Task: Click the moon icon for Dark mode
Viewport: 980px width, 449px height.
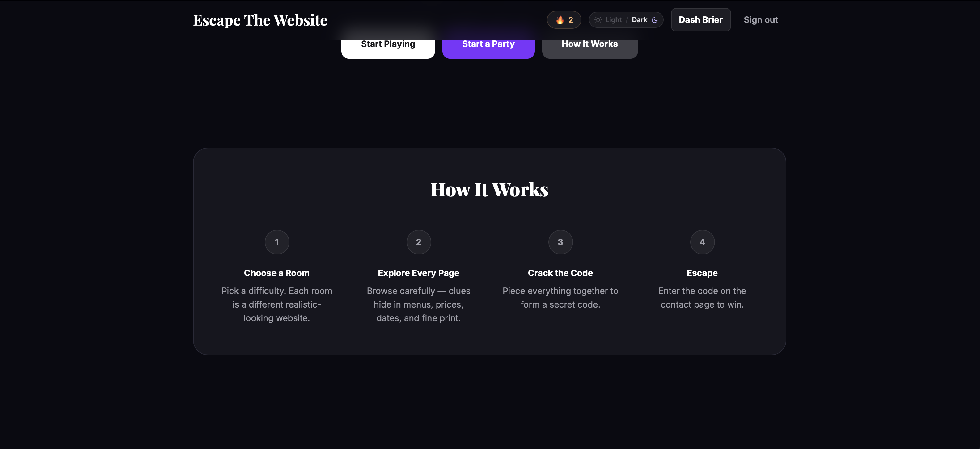Action: click(x=655, y=20)
